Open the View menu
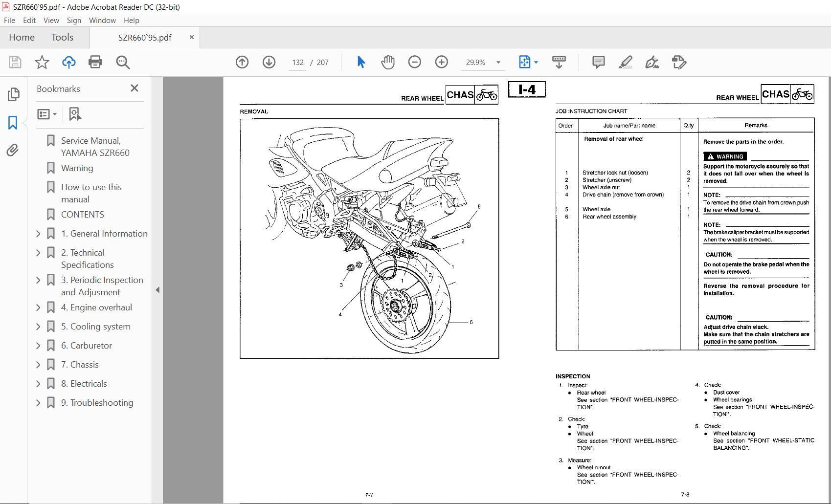 pos(51,20)
